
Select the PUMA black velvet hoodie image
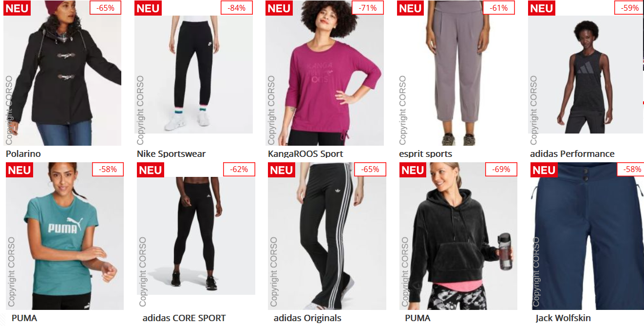coord(458,236)
